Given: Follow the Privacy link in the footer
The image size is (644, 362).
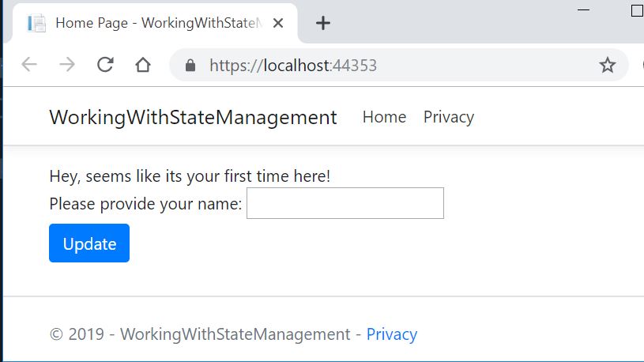Looking at the screenshot, I should (391, 334).
